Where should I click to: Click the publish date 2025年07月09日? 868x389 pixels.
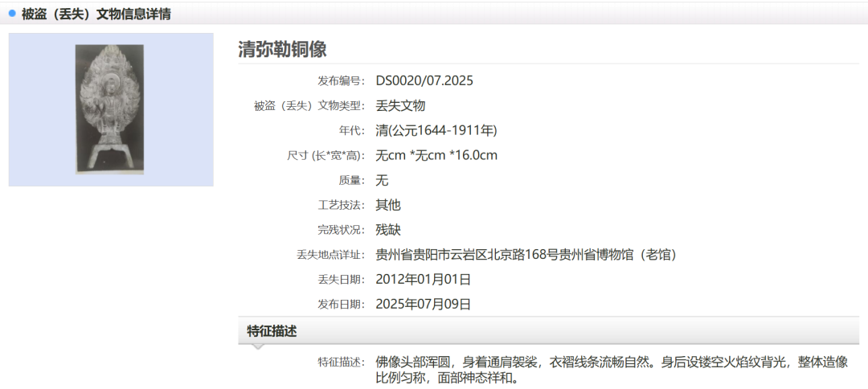tap(423, 305)
